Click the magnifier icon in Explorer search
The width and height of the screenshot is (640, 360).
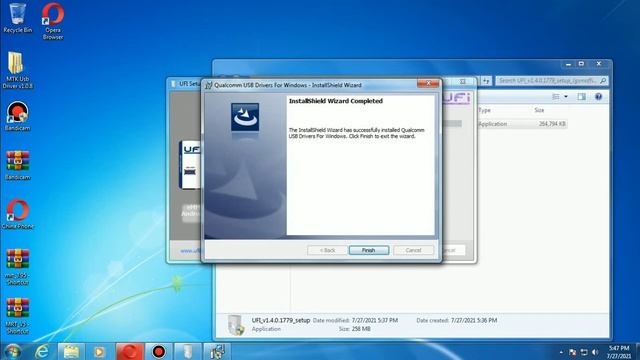pos(602,81)
